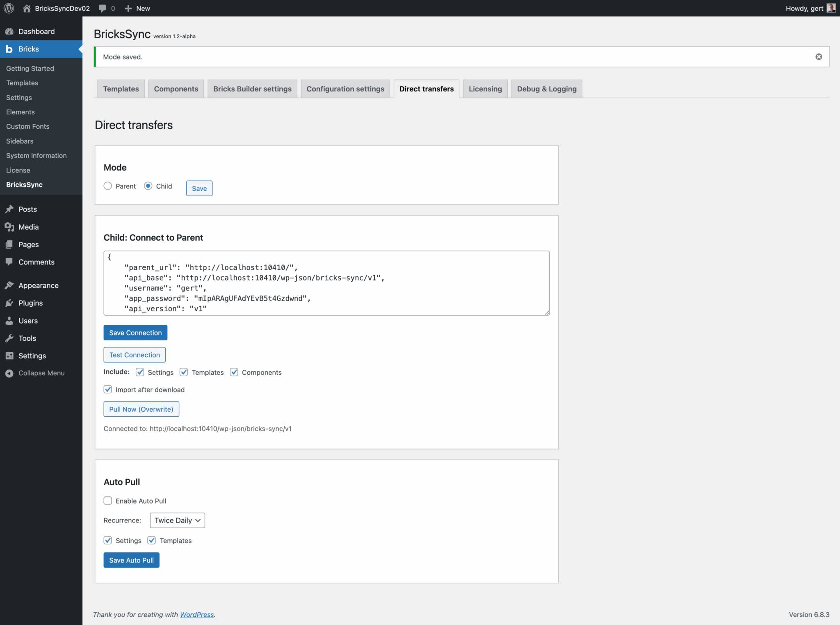The height and width of the screenshot is (625, 840).
Task: Open the Debug & Logging tab
Action: tap(546, 89)
